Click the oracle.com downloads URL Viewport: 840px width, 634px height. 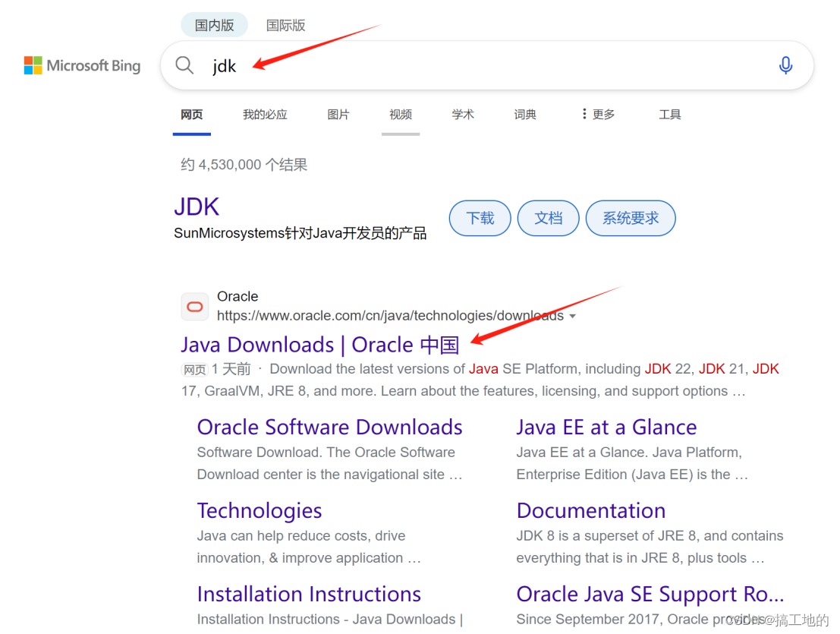pos(390,316)
